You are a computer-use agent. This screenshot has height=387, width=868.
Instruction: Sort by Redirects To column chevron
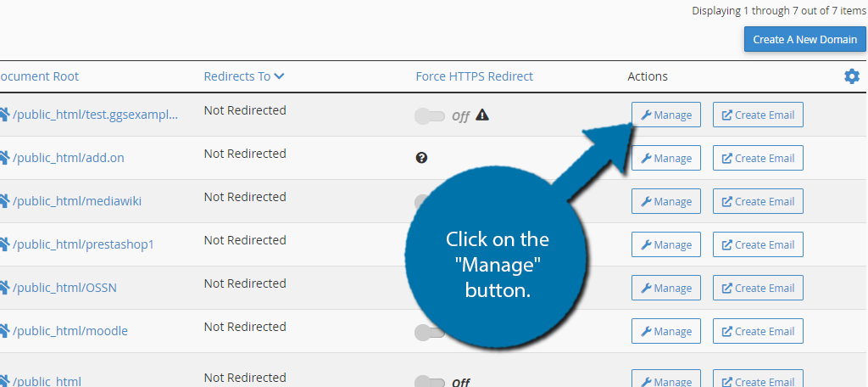pyautogui.click(x=279, y=76)
